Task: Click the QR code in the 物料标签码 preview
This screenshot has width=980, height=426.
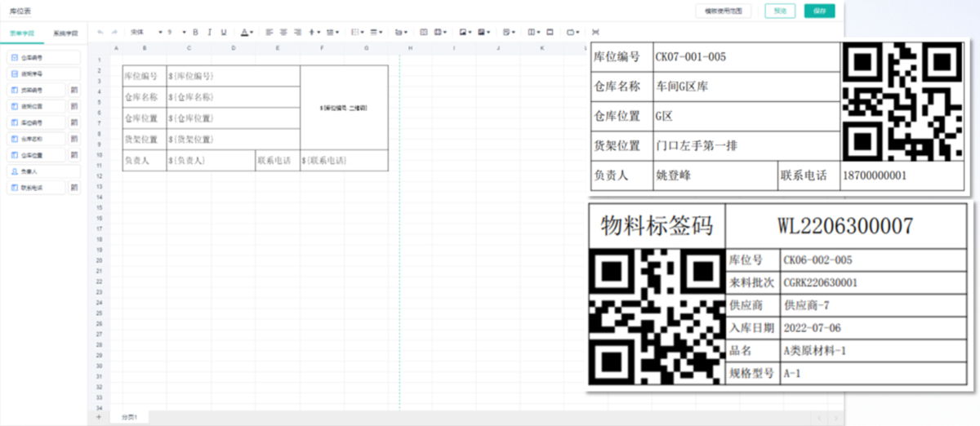Action: pyautogui.click(x=657, y=317)
